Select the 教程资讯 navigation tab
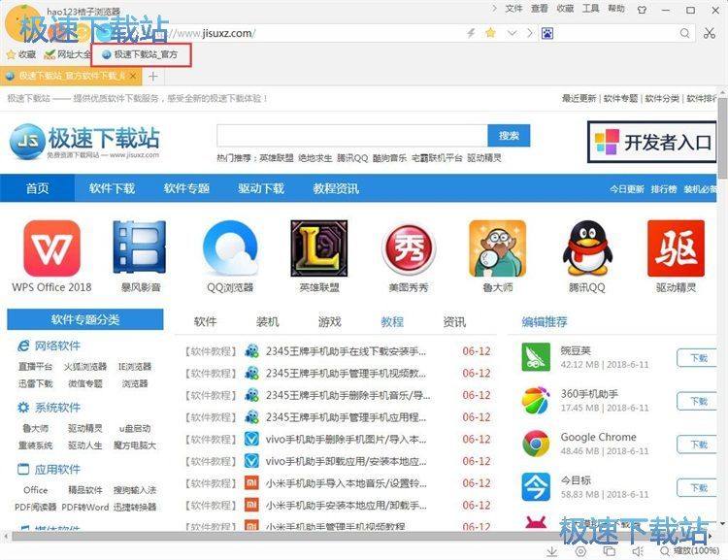Screen dimensions: 728x560 coord(336,188)
